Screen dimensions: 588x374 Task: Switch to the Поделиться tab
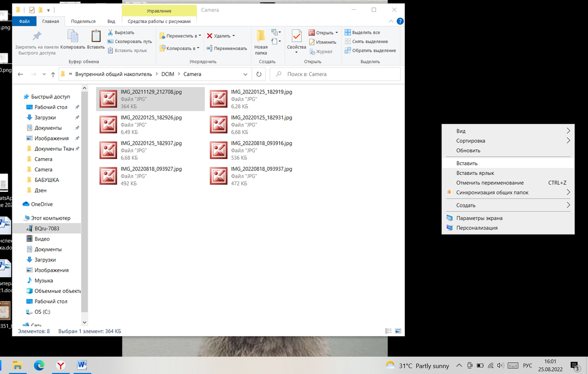tap(83, 21)
